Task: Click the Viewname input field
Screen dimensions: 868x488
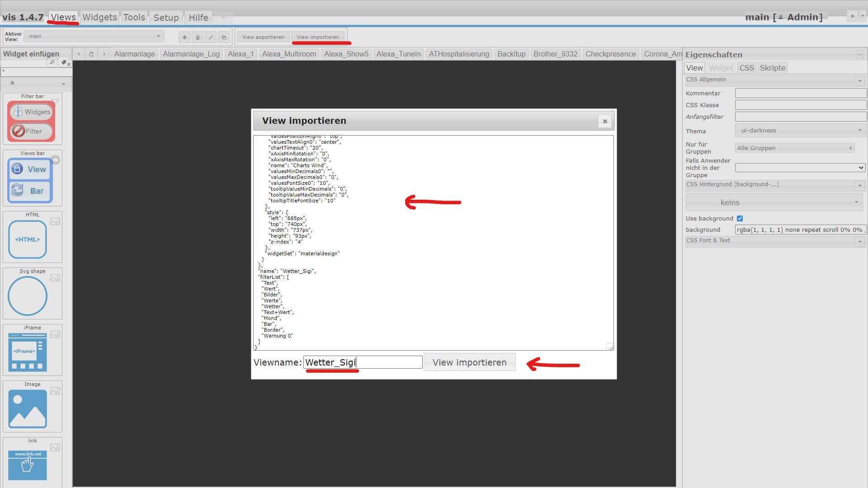Action: [363, 362]
